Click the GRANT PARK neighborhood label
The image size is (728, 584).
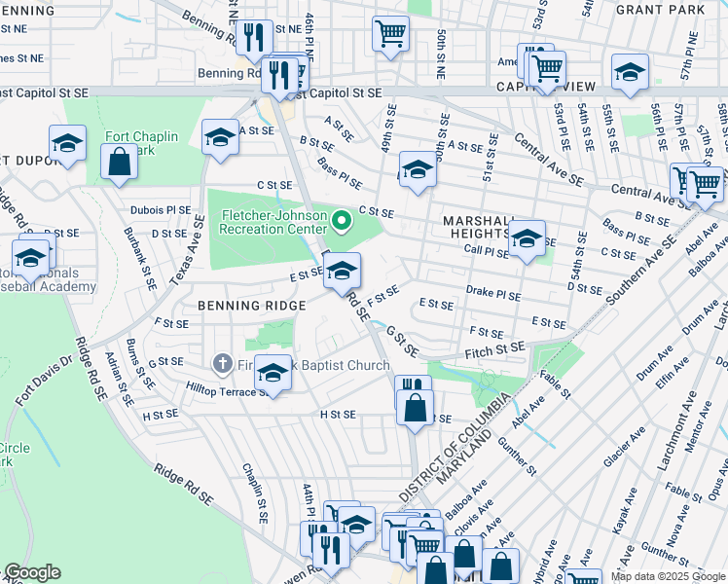[x=660, y=10]
